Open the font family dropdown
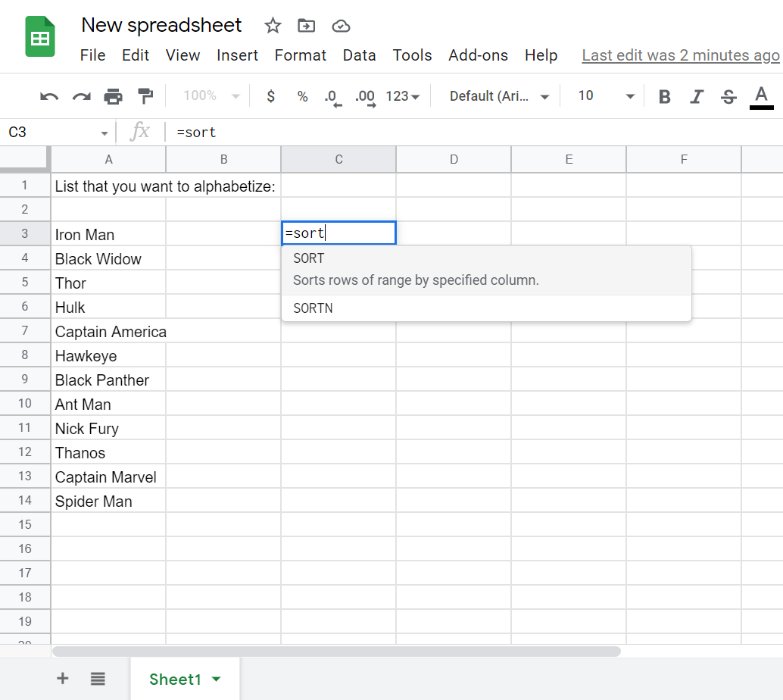783x700 pixels. click(x=499, y=96)
